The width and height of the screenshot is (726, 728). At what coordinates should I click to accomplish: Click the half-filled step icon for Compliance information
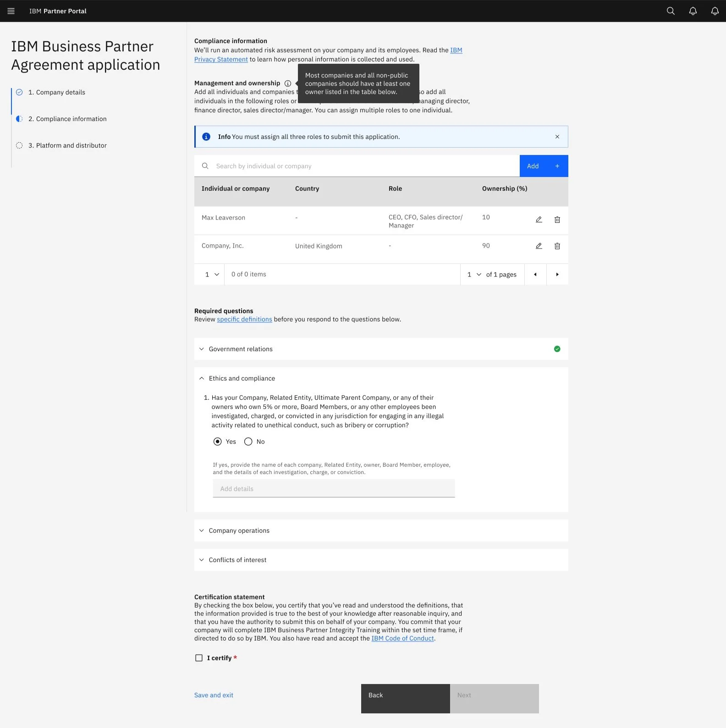tap(19, 119)
